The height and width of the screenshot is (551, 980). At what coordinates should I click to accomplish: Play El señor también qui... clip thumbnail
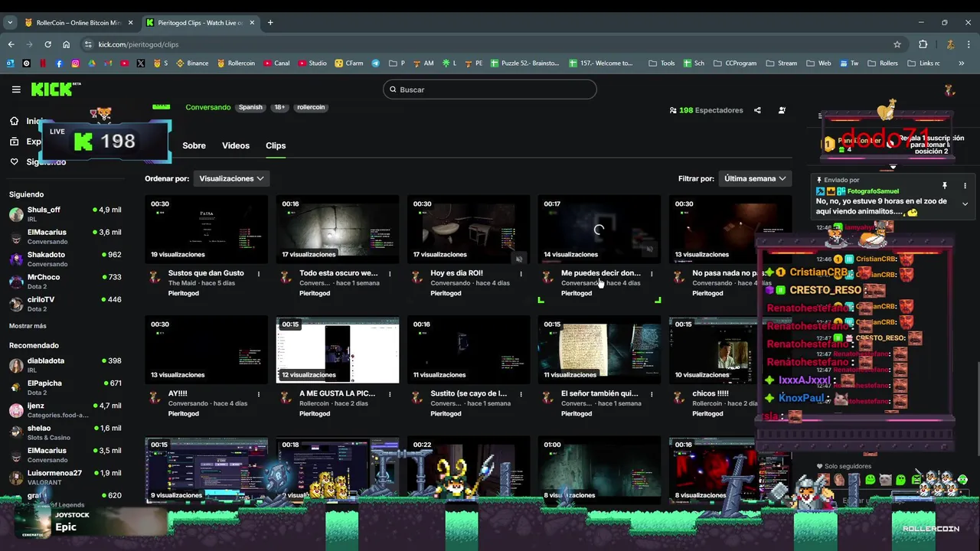point(599,350)
